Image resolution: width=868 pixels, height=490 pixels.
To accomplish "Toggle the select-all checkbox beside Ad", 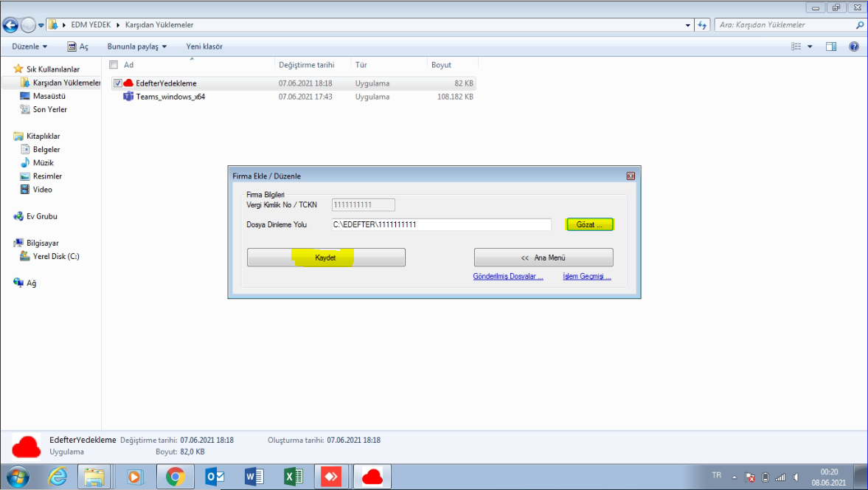I will pyautogui.click(x=114, y=65).
